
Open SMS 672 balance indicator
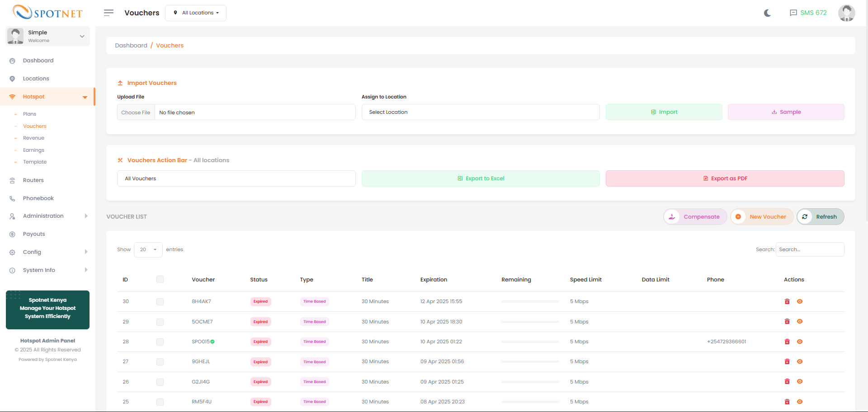click(x=808, y=13)
